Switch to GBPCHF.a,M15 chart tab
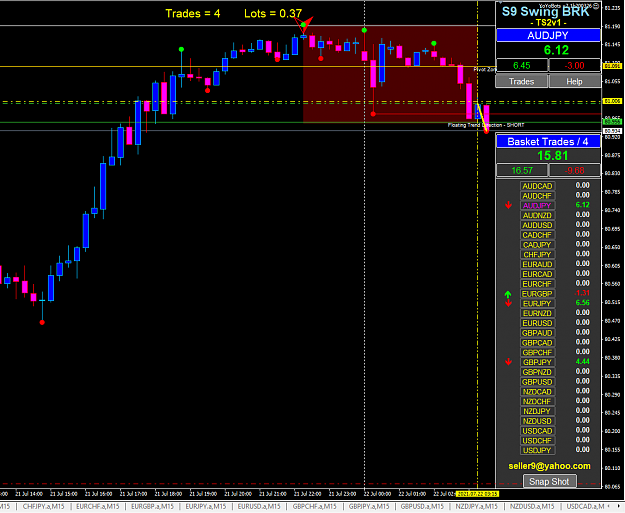This screenshot has height=513, width=625. click(314, 507)
